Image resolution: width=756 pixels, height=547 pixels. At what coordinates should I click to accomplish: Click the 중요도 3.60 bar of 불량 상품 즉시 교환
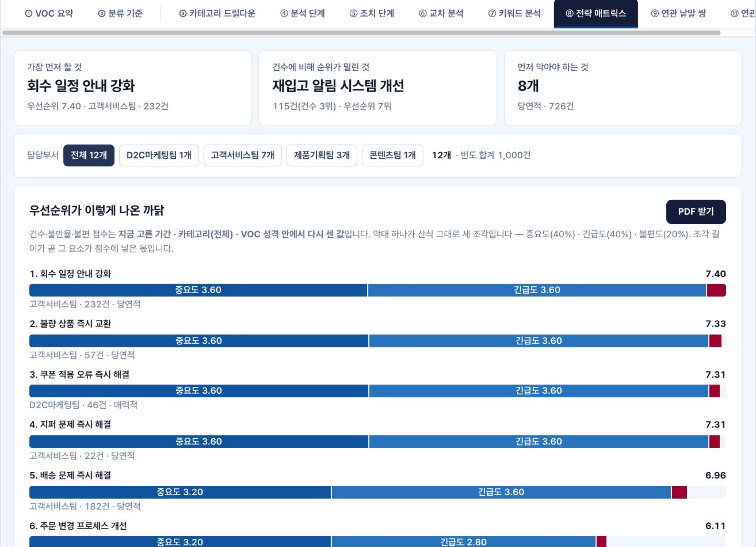click(198, 341)
